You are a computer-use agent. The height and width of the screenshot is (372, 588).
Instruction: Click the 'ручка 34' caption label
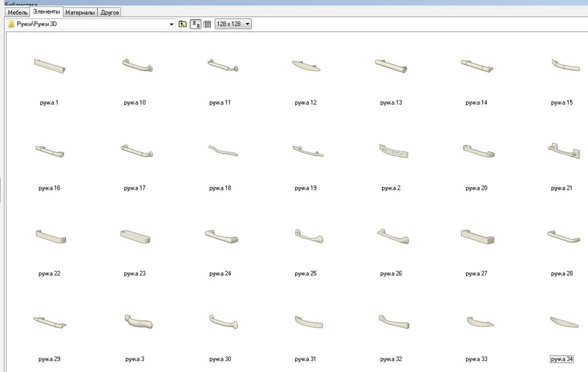coord(562,359)
